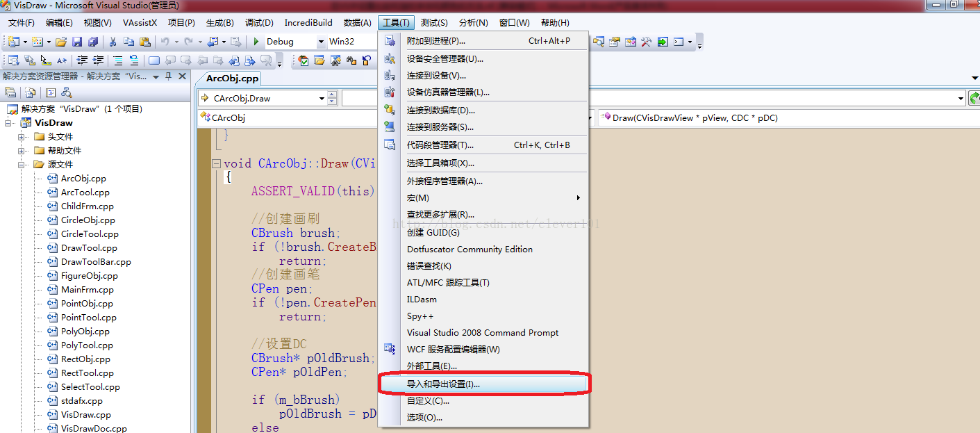The width and height of the screenshot is (980, 433).
Task: Toggle a bookmark on the current line
Action: click(154, 60)
